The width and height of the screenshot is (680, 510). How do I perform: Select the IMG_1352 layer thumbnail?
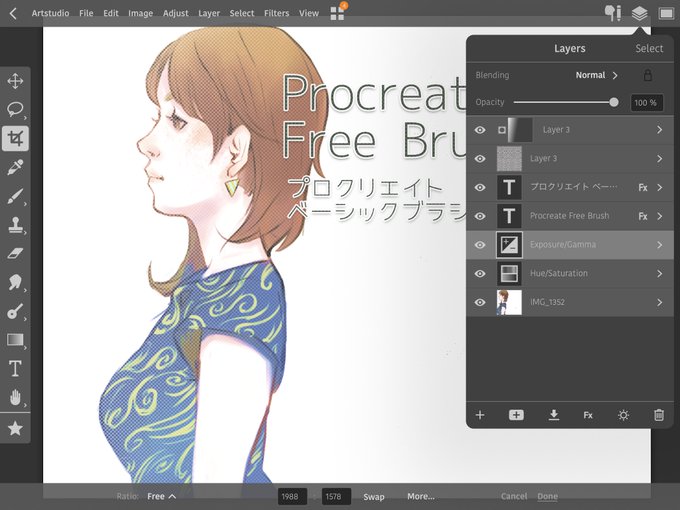509,302
